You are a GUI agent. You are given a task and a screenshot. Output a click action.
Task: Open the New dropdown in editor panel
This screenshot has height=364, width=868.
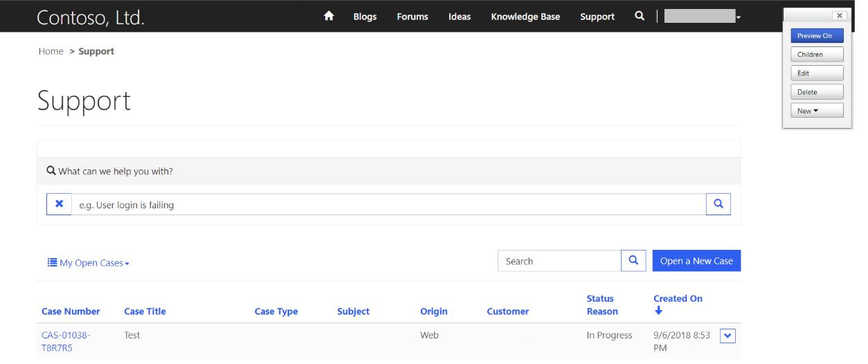click(x=817, y=111)
